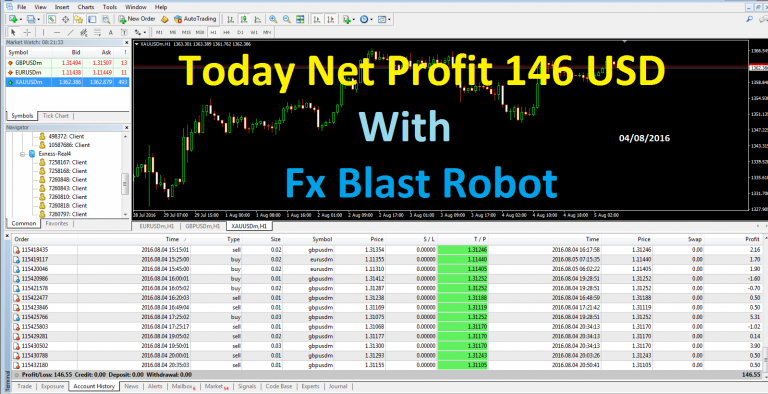The height and width of the screenshot is (394, 768).
Task: Select GBPUSDm row in Market Watch
Action: pos(68,63)
